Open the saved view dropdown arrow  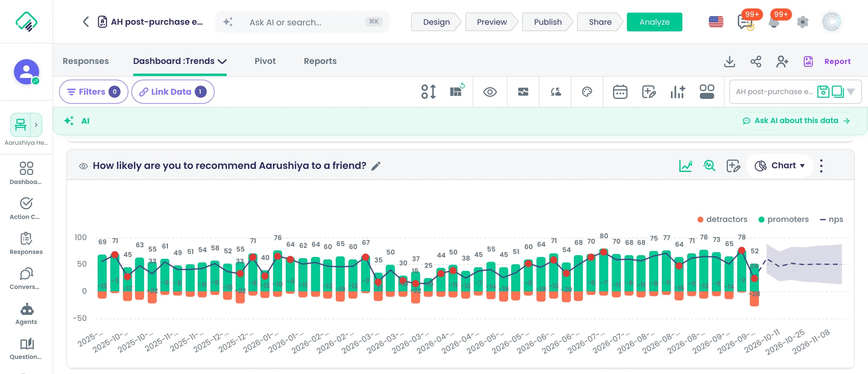pyautogui.click(x=851, y=92)
